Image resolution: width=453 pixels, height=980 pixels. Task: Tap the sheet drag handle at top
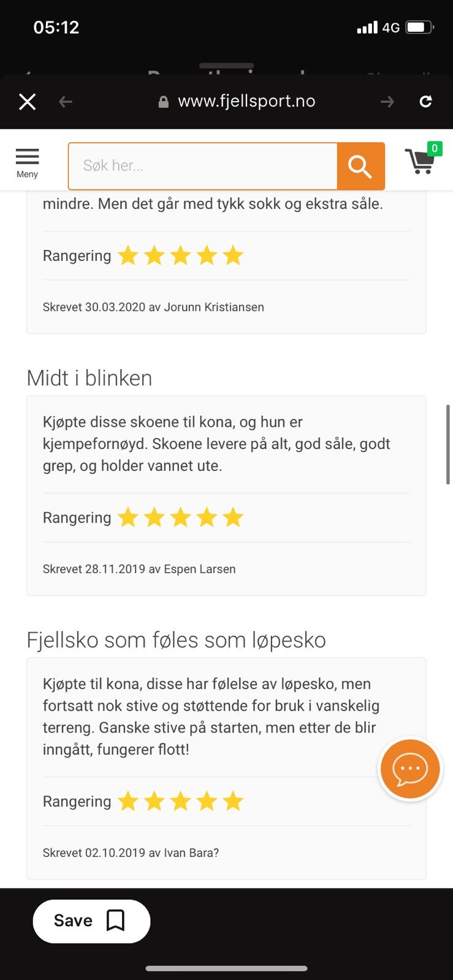click(226, 66)
